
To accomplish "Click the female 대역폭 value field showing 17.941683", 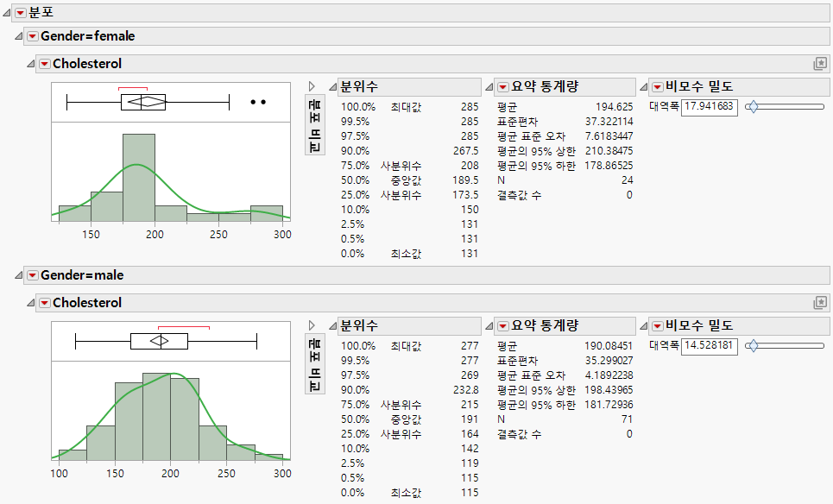I will (708, 107).
